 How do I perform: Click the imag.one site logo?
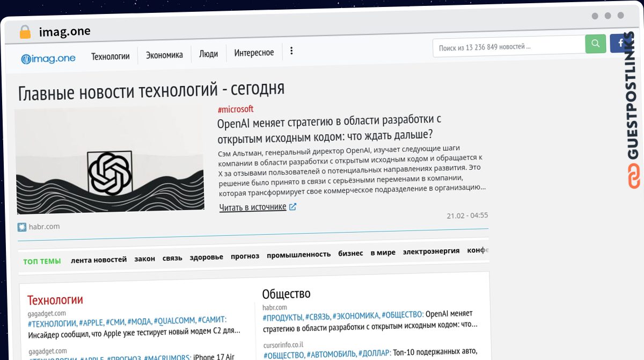pos(48,59)
